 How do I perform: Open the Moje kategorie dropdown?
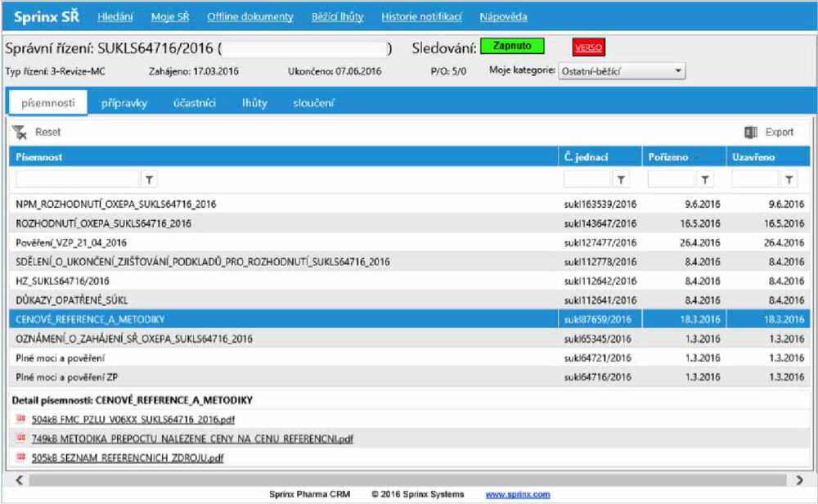[x=622, y=71]
